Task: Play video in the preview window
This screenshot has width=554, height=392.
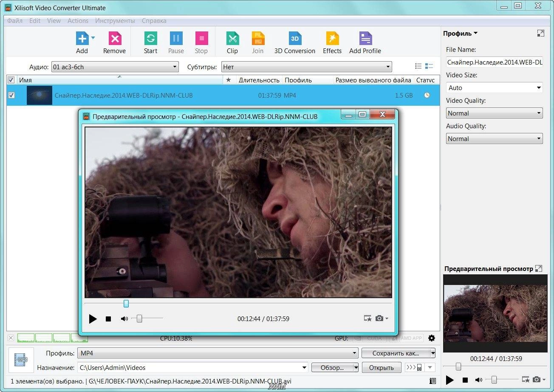Action: point(93,319)
